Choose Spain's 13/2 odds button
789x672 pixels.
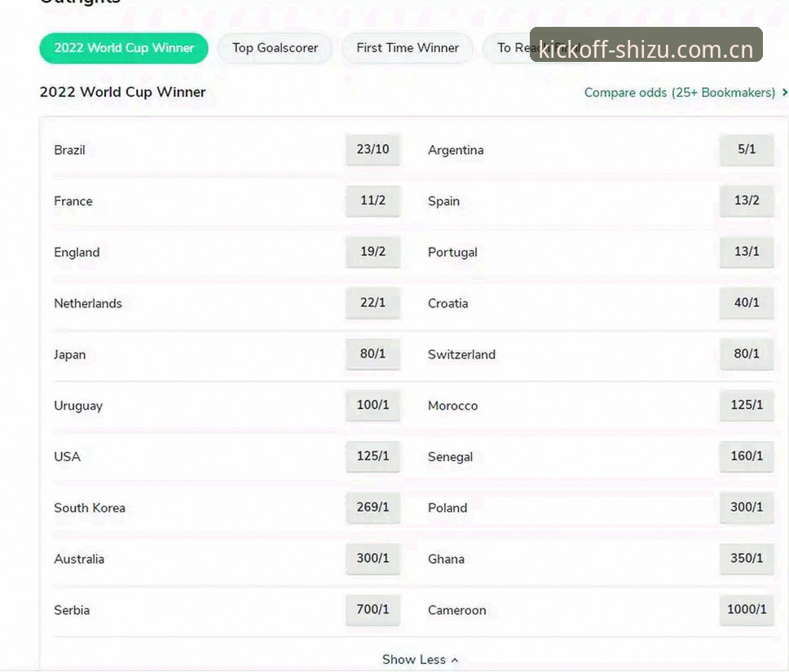[747, 200]
